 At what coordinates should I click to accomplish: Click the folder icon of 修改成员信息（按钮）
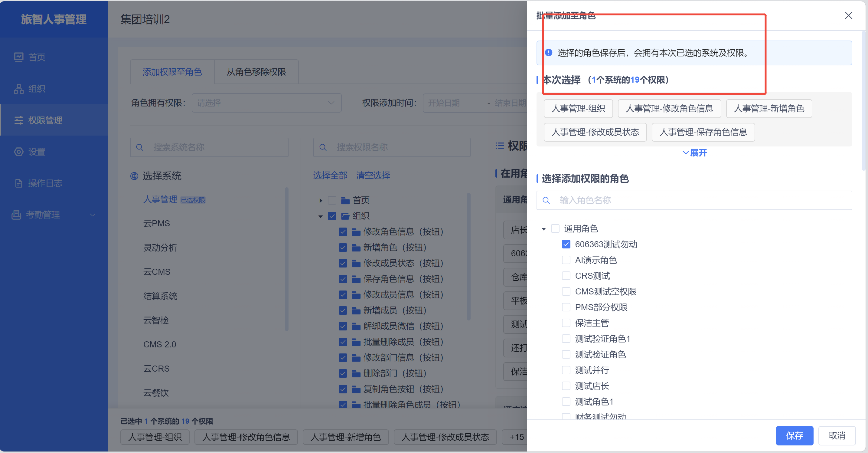tap(356, 295)
